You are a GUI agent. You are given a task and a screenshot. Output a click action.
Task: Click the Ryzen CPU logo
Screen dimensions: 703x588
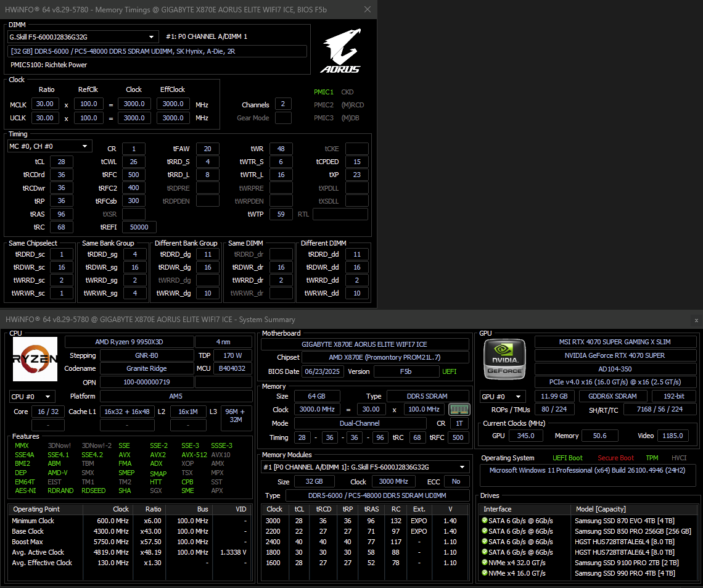point(35,359)
